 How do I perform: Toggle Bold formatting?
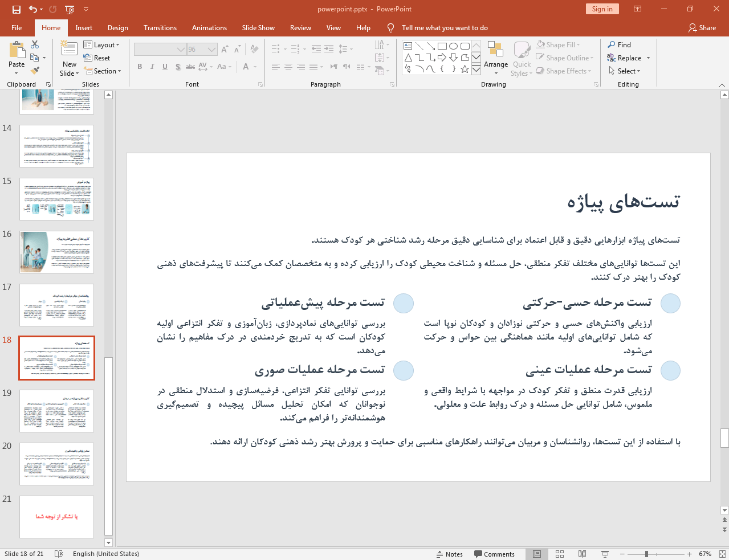pos(140,67)
